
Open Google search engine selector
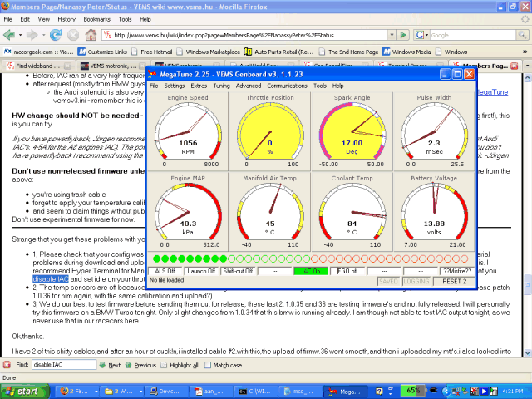[x=421, y=35]
